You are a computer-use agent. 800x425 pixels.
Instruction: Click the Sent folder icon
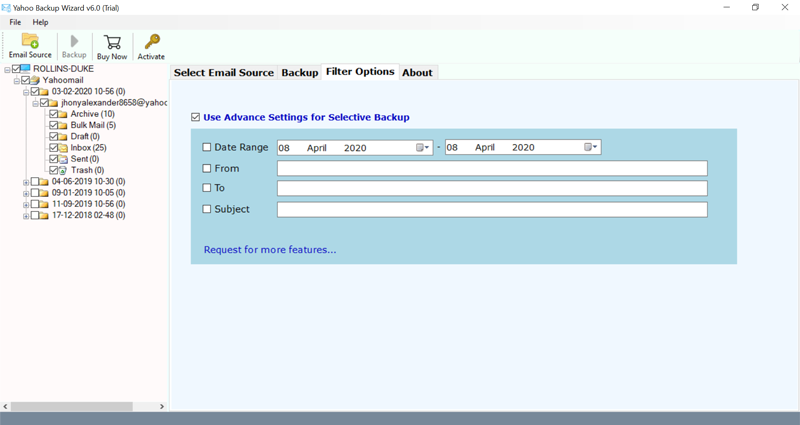click(x=63, y=159)
